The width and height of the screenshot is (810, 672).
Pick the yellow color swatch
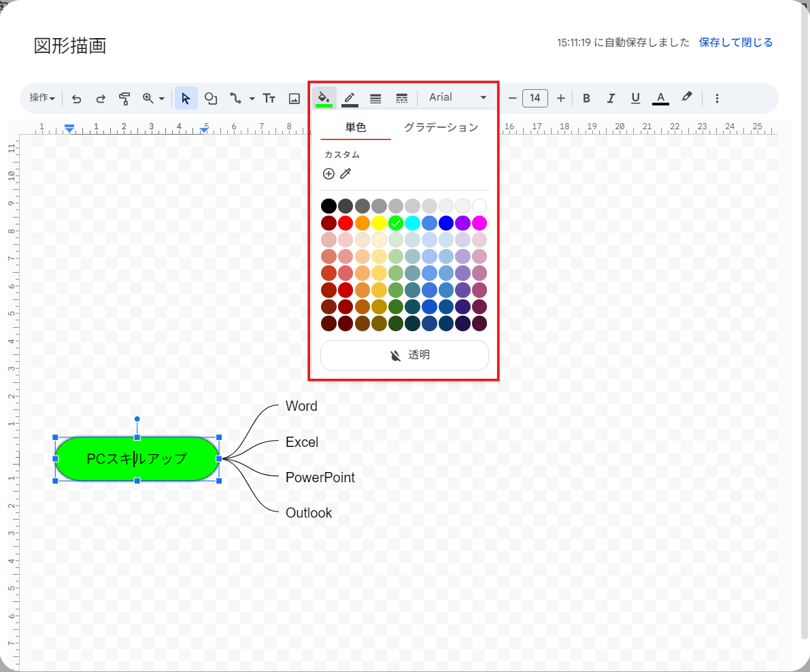(379, 223)
